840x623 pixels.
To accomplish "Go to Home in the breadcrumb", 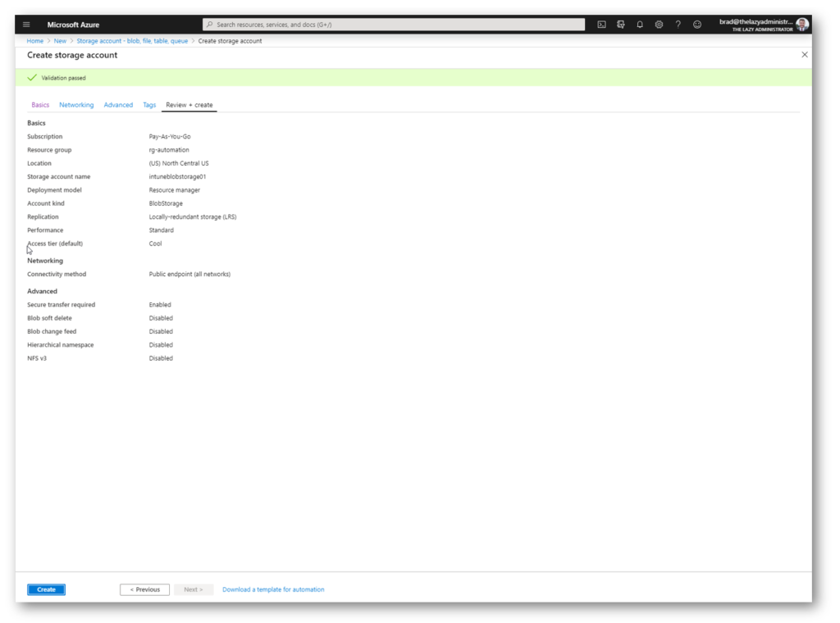I will click(x=34, y=41).
